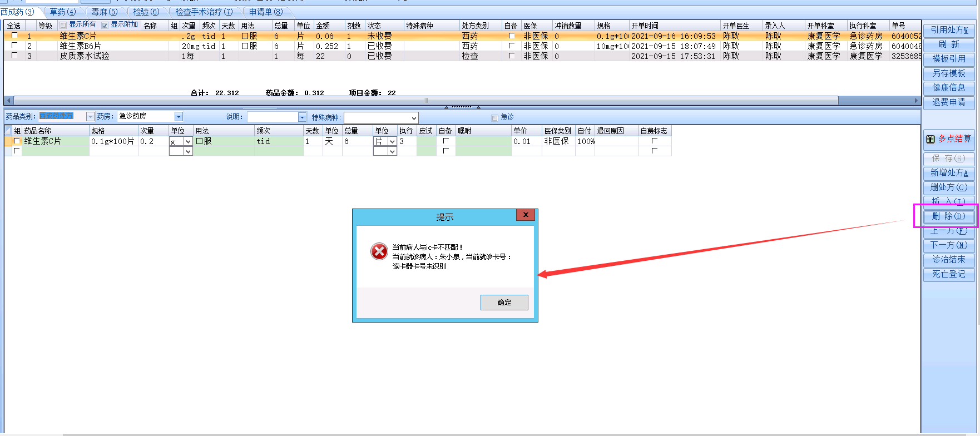The height and width of the screenshot is (436, 980).
Task: Confirm the dialog with 确定
Action: pos(504,303)
